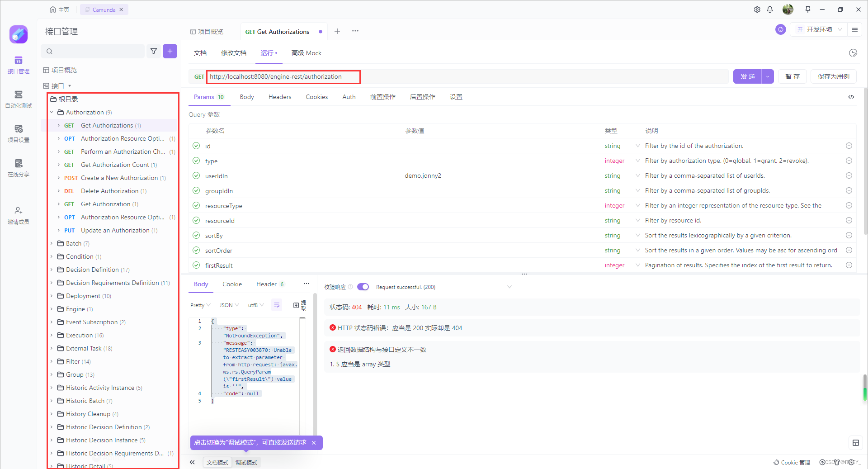Remove the userIdIn parameter row
Viewport: 868px width, 469px height.
(849, 175)
